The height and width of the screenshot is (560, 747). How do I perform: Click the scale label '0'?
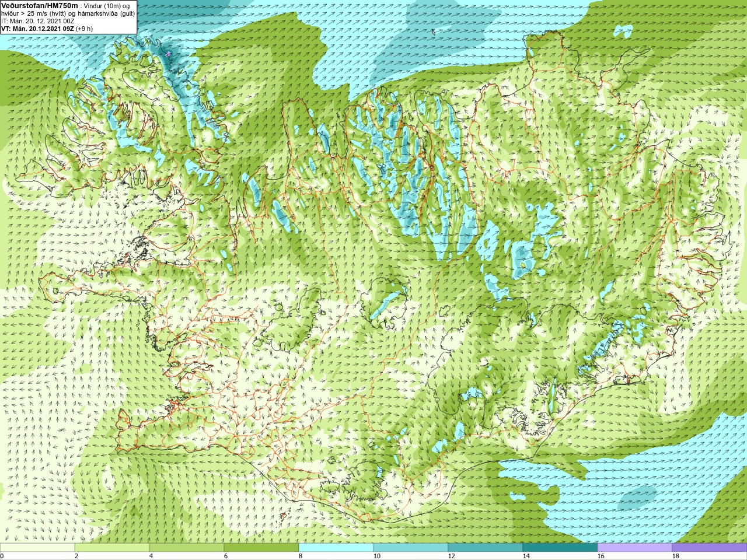pos(2,556)
